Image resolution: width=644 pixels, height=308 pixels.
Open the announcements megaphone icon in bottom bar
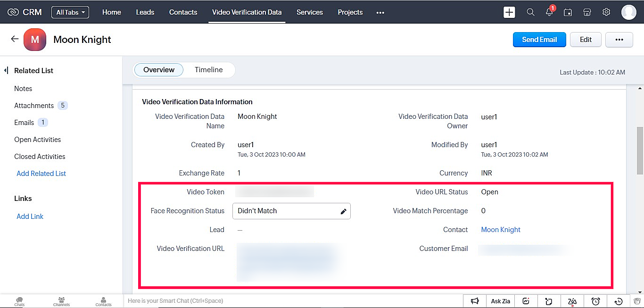[x=475, y=301]
